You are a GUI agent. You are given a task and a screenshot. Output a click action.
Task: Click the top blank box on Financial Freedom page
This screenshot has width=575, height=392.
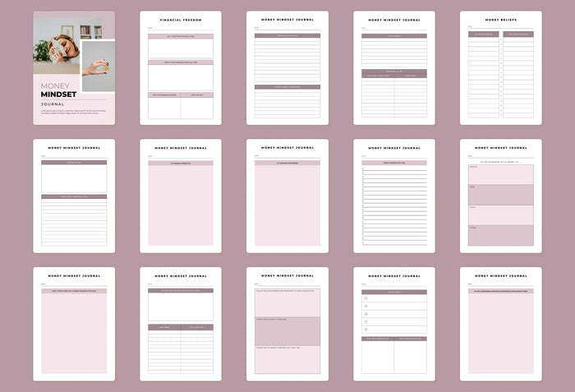(181, 47)
